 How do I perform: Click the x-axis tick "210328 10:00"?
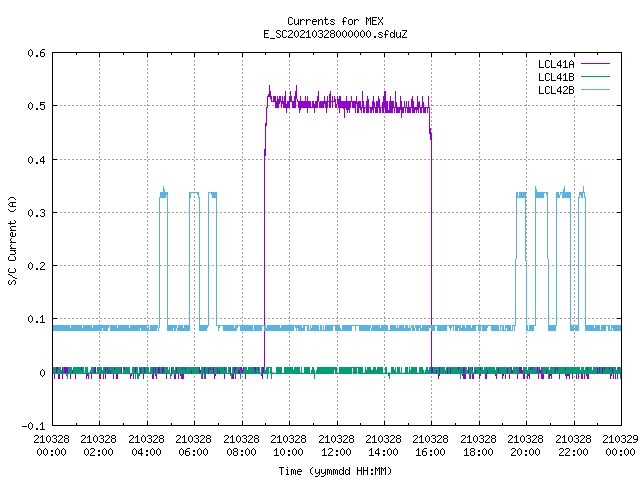coord(288,446)
